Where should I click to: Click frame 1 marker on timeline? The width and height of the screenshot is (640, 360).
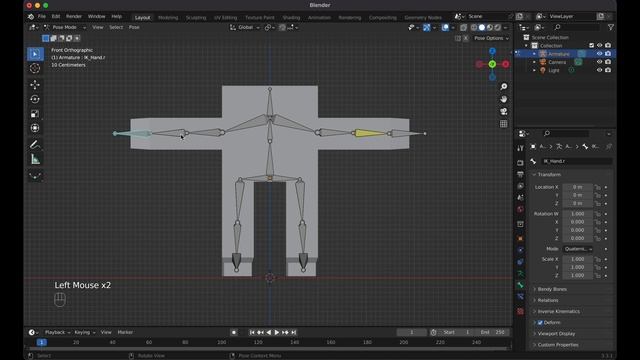(x=42, y=342)
